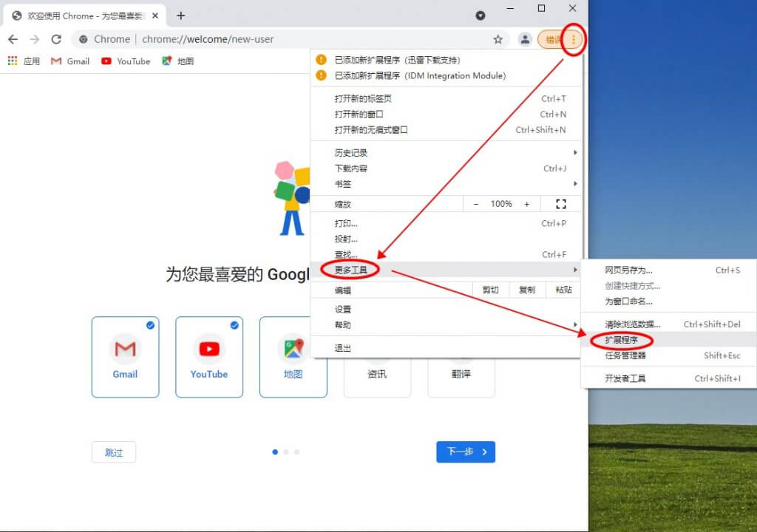The width and height of the screenshot is (757, 532).
Task: Select 查找... in the menu
Action: point(445,254)
